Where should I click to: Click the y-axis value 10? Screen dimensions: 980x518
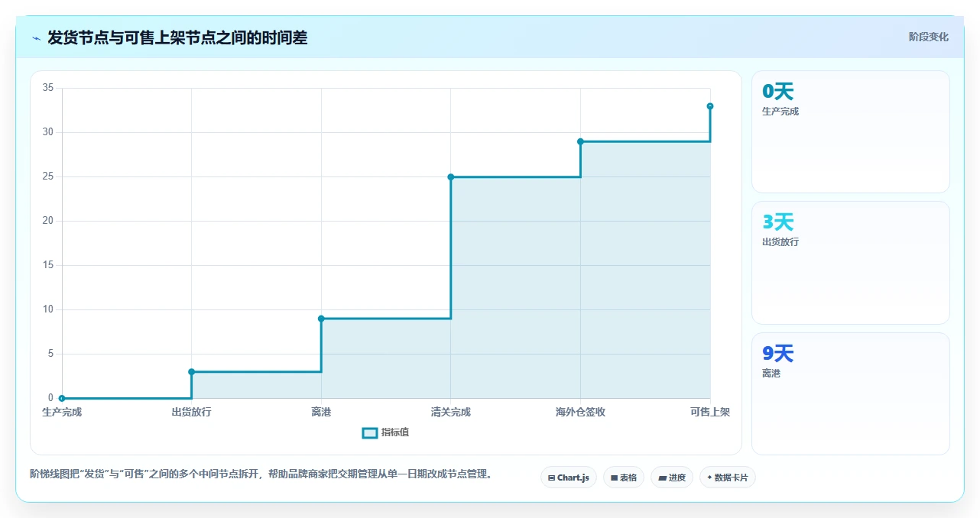[48, 309]
